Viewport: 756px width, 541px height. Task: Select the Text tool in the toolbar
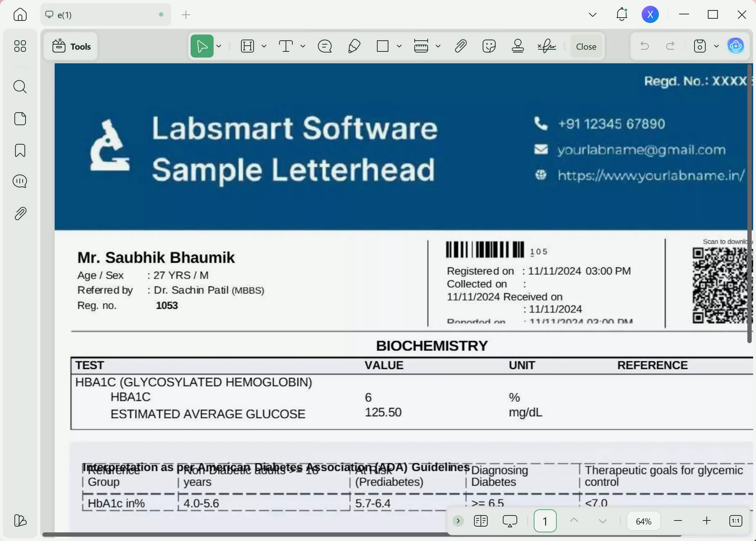(x=285, y=46)
